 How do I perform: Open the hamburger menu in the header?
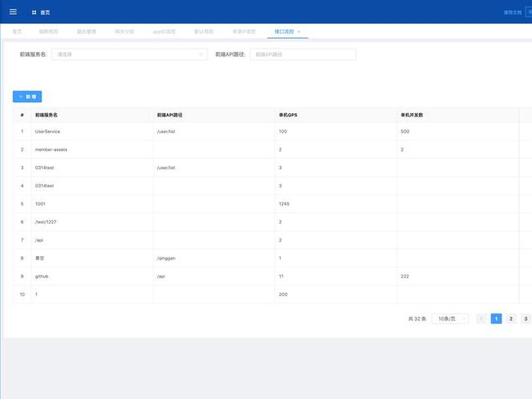[x=13, y=12]
